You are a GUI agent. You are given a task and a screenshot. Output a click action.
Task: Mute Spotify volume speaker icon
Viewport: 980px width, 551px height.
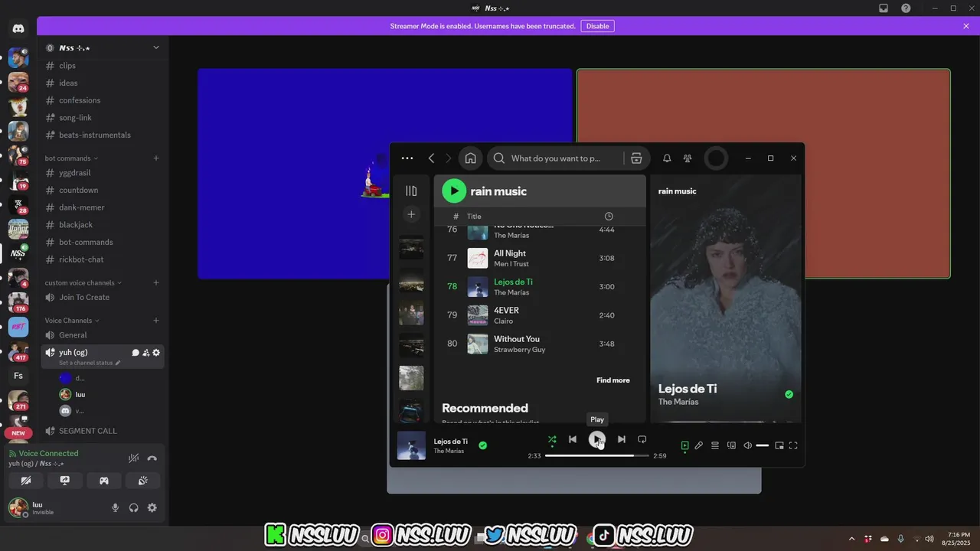click(747, 445)
